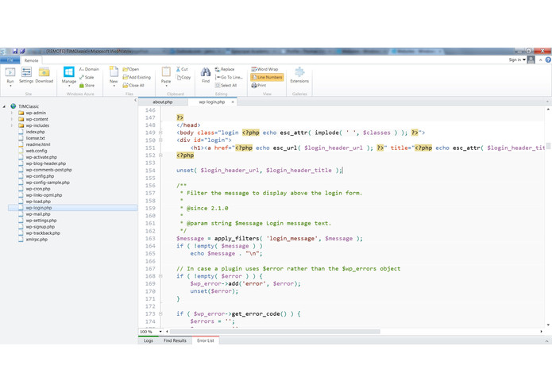Viewport: 552px width, 392px height.
Task: Click the New file icon
Action: [x=114, y=72]
